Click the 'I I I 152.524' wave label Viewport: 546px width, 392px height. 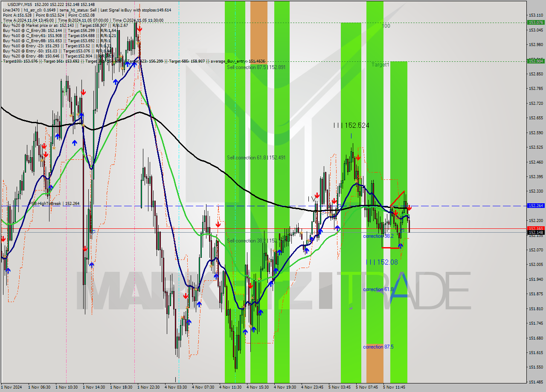click(x=351, y=125)
